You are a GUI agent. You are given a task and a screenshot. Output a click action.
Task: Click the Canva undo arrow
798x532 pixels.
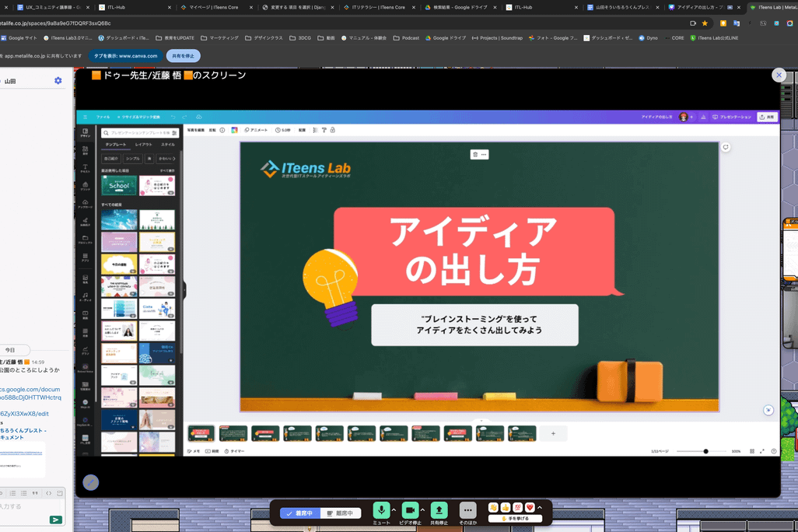point(173,117)
